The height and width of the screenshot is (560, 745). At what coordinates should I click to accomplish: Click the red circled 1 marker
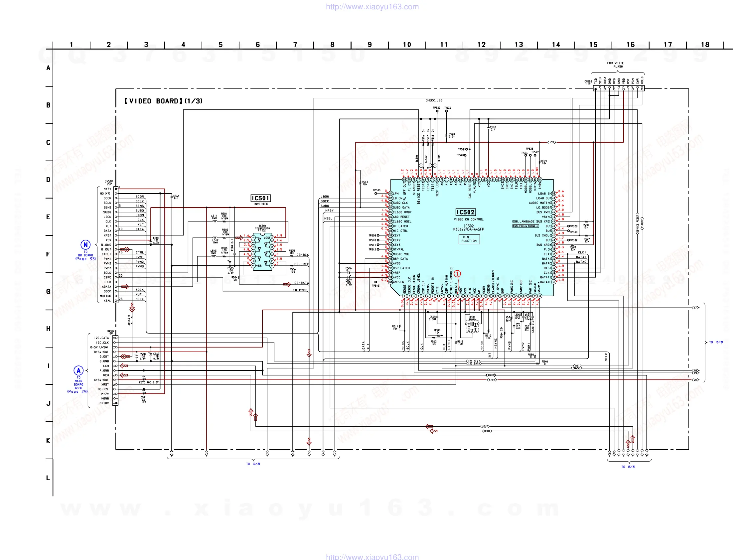pyautogui.click(x=457, y=273)
